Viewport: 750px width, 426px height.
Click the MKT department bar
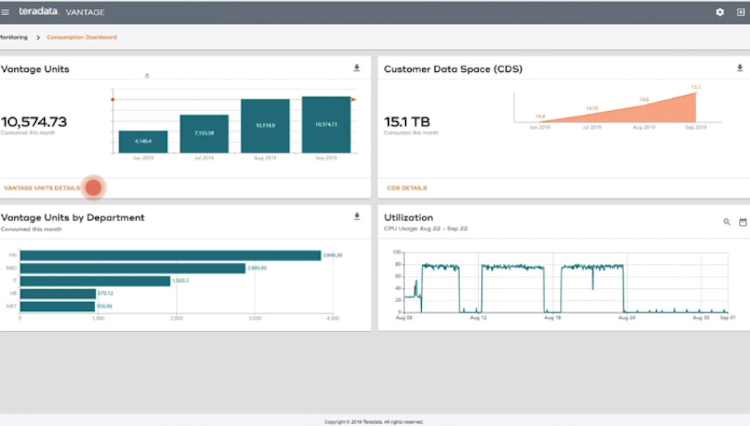click(x=57, y=306)
